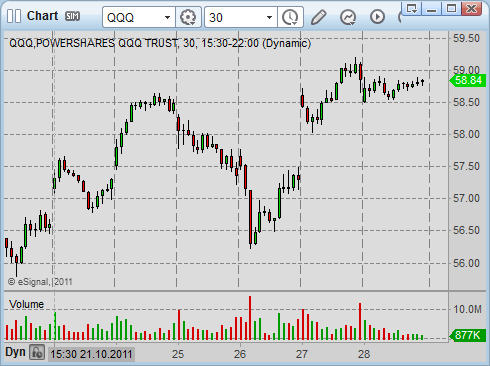This screenshot has height=366, width=490.
Task: Click the 58.00 price axis label
Action: (466, 134)
